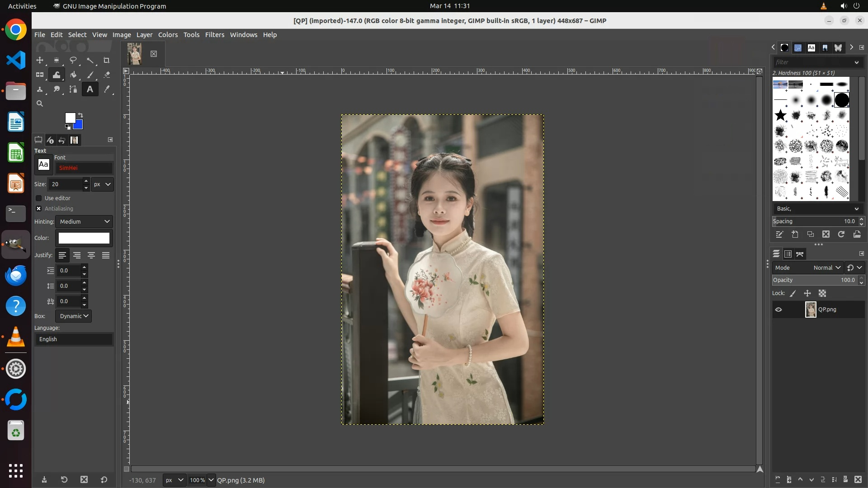Click the centered justify button

(91, 255)
